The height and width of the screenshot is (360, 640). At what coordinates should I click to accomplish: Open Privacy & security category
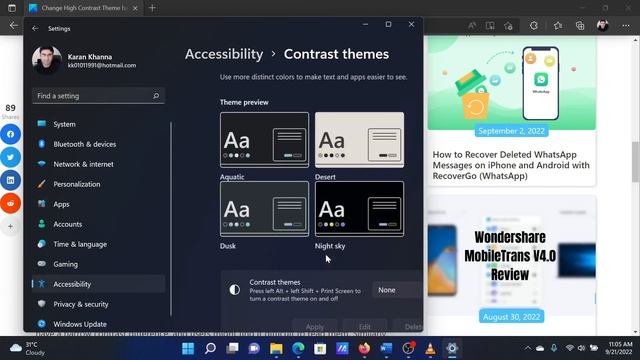(x=98, y=304)
